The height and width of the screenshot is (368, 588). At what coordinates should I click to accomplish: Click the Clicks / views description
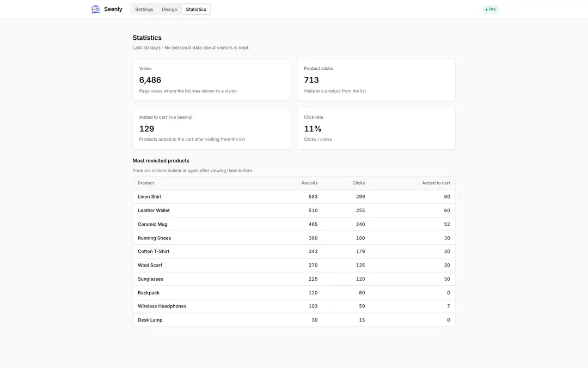tap(317, 140)
